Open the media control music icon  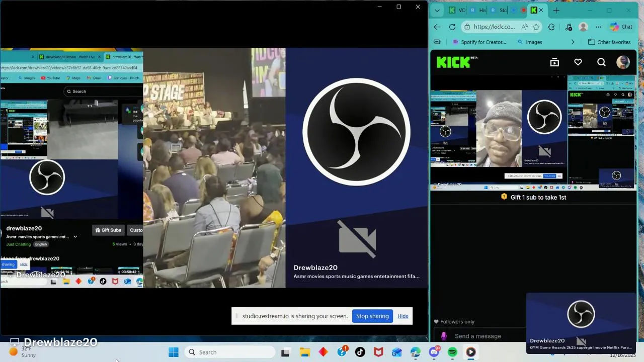point(569,27)
